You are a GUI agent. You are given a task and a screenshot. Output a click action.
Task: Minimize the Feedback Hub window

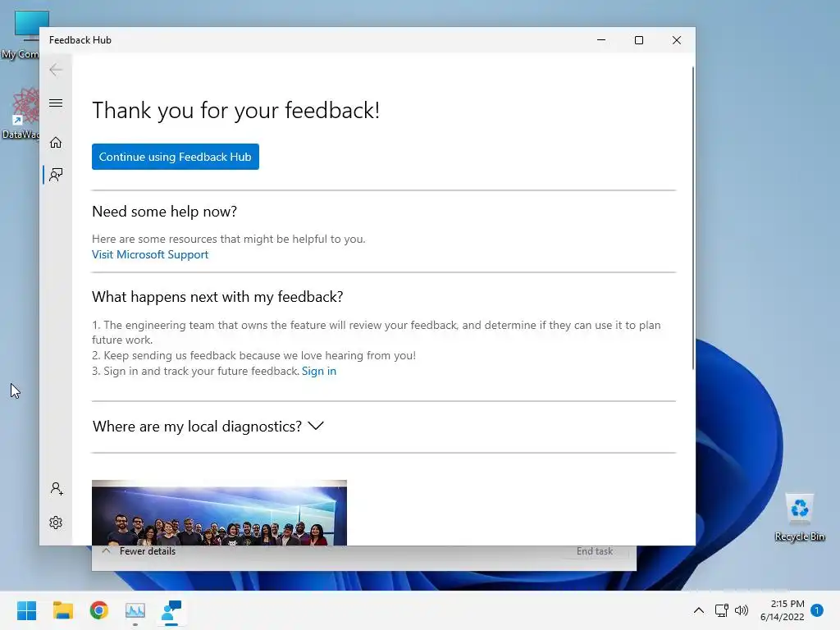click(601, 40)
